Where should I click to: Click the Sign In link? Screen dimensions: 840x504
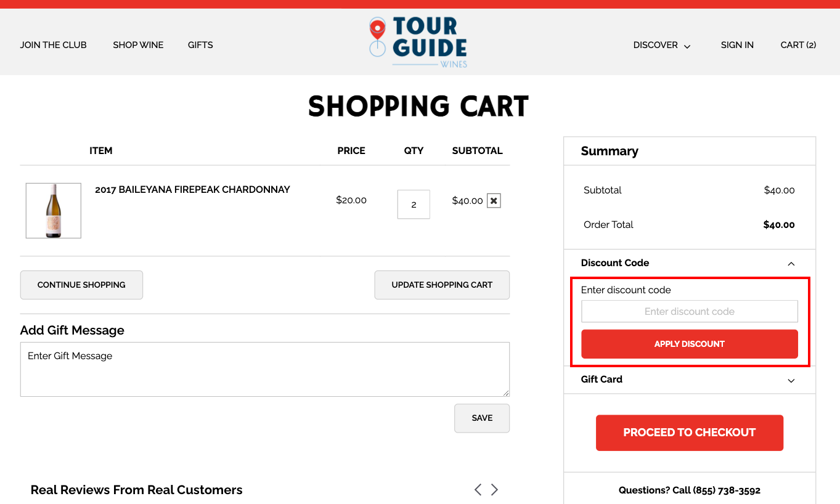tap(737, 45)
